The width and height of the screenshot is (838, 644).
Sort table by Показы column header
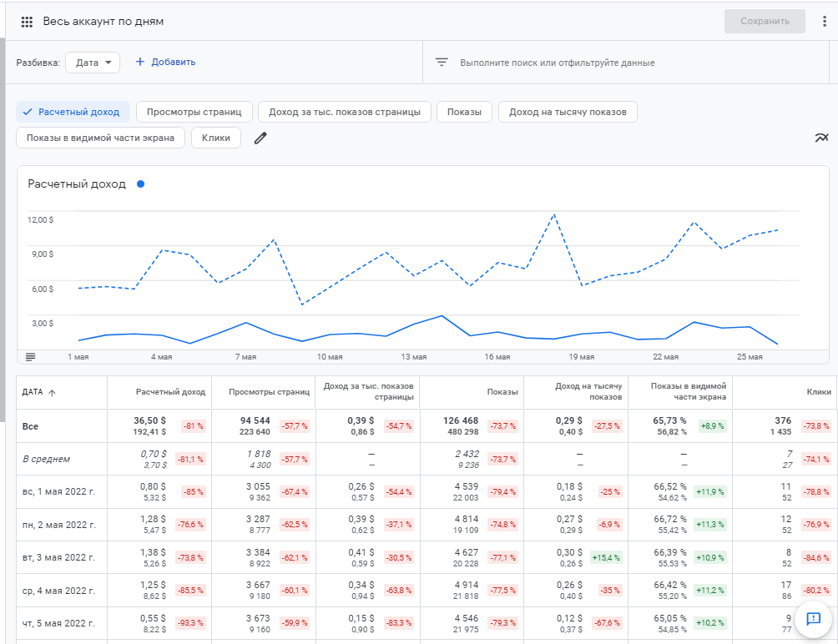[x=502, y=392]
